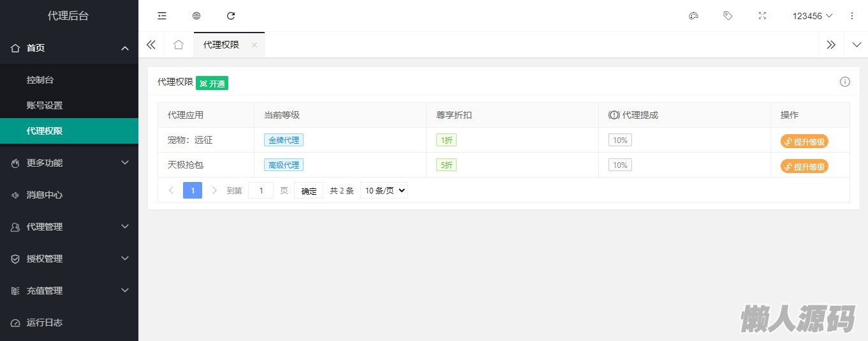Click the tag/note icon in the top bar
This screenshot has height=341, width=868.
point(728,16)
